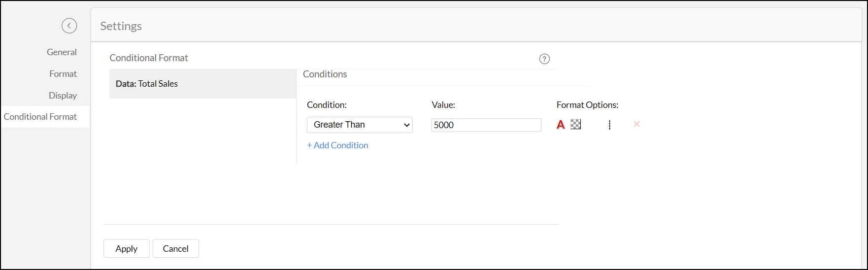
Task: Delete the condition with the red X
Action: 636,124
